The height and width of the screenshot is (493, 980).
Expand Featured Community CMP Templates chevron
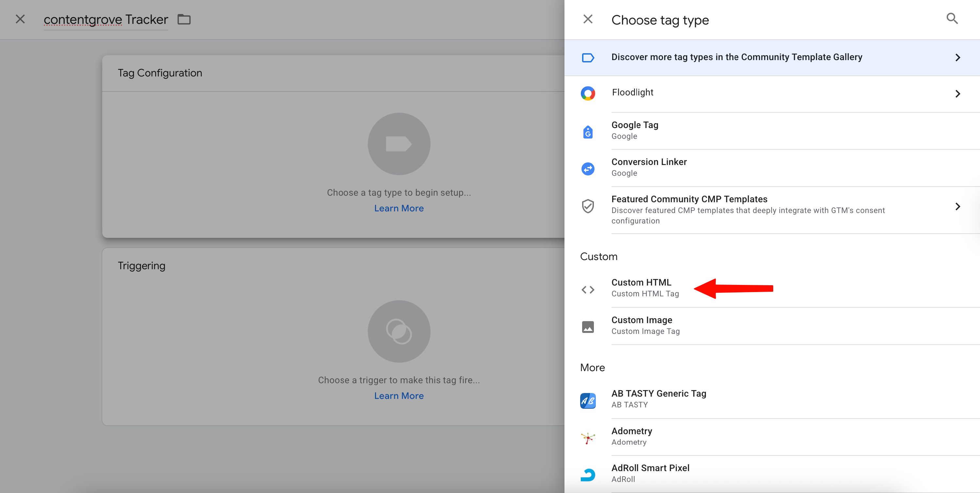pyautogui.click(x=957, y=206)
